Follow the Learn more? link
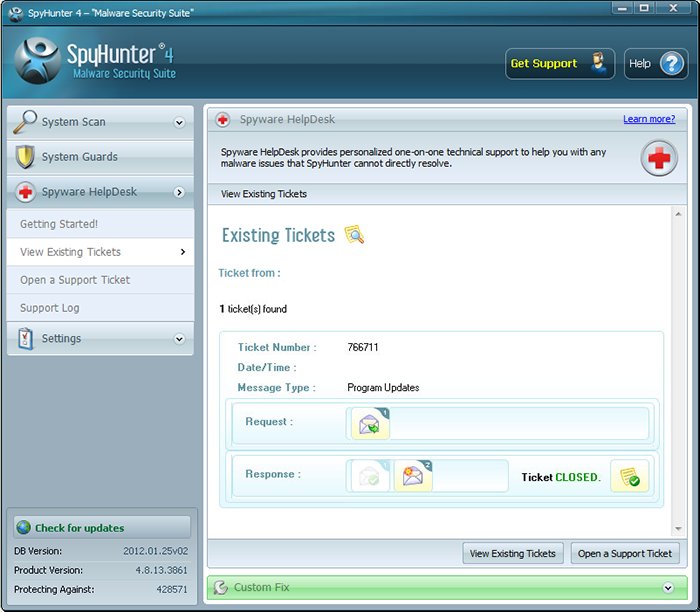The image size is (700, 612). click(x=648, y=119)
